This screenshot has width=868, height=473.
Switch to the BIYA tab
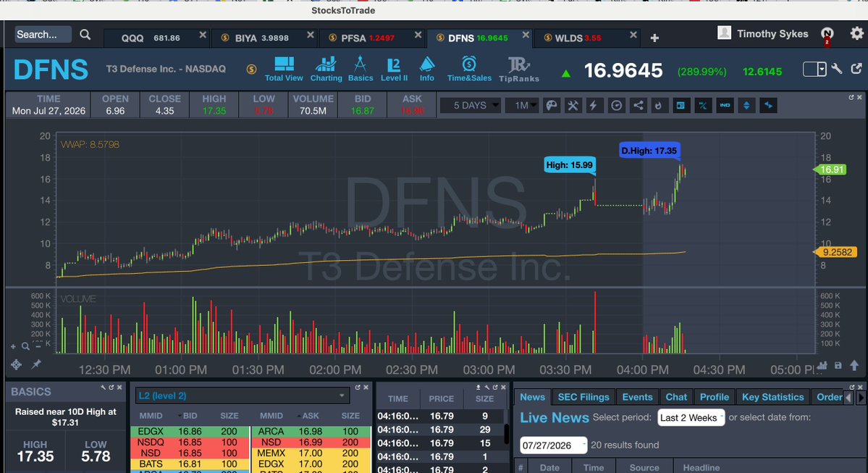(x=261, y=38)
